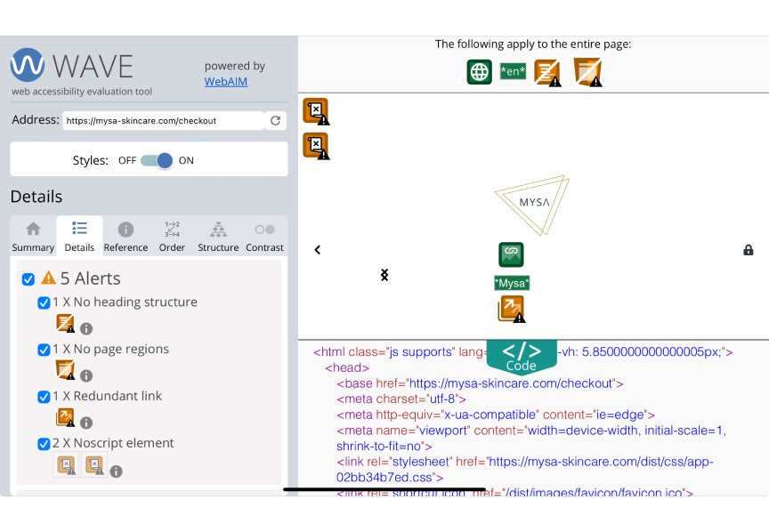The height and width of the screenshot is (532, 769).
Task: Switch to the Structure tab
Action: coord(218,237)
